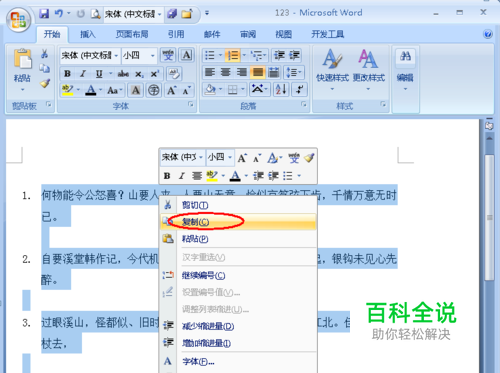Open Editing group binoculars button
Image resolution: width=500 pixels, height=373 pixels.
point(405,70)
